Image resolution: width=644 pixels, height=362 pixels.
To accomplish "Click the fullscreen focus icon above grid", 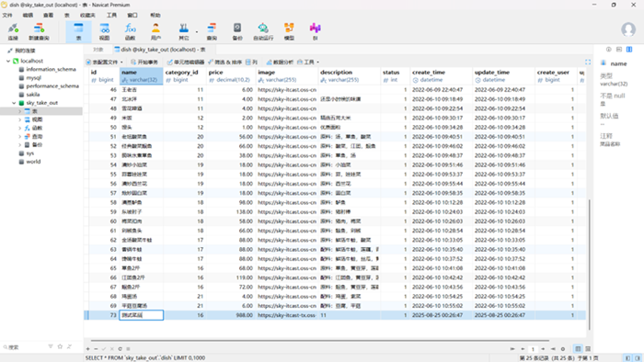I will (588, 62).
